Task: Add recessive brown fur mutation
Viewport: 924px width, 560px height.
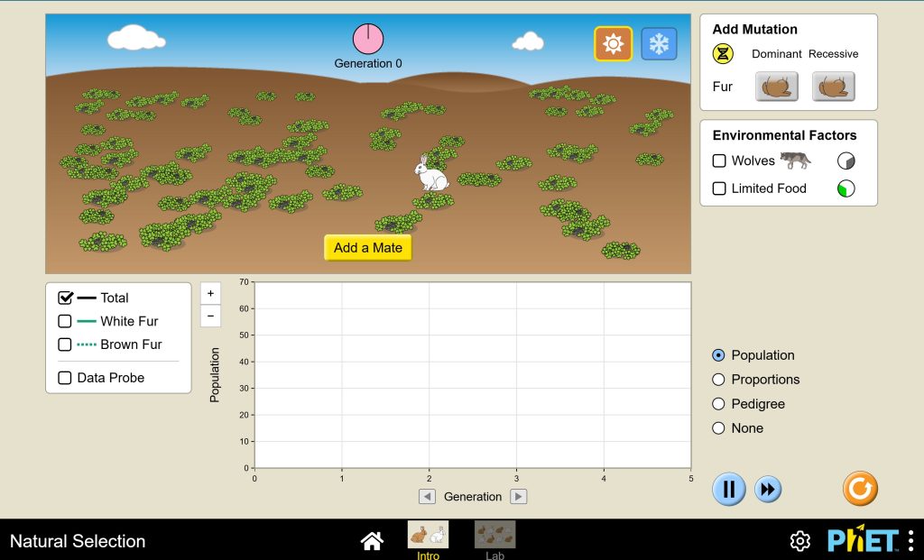Action: coord(833,87)
